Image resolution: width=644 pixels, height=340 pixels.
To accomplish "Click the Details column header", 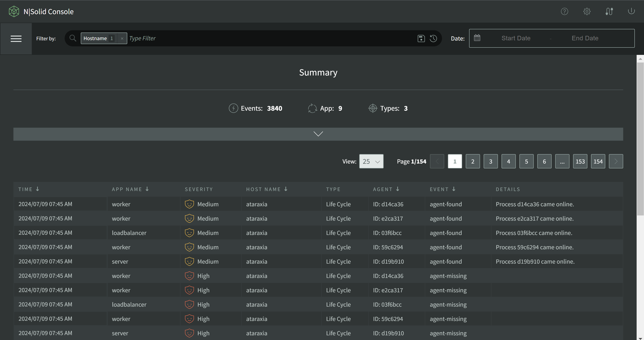I will click(508, 189).
